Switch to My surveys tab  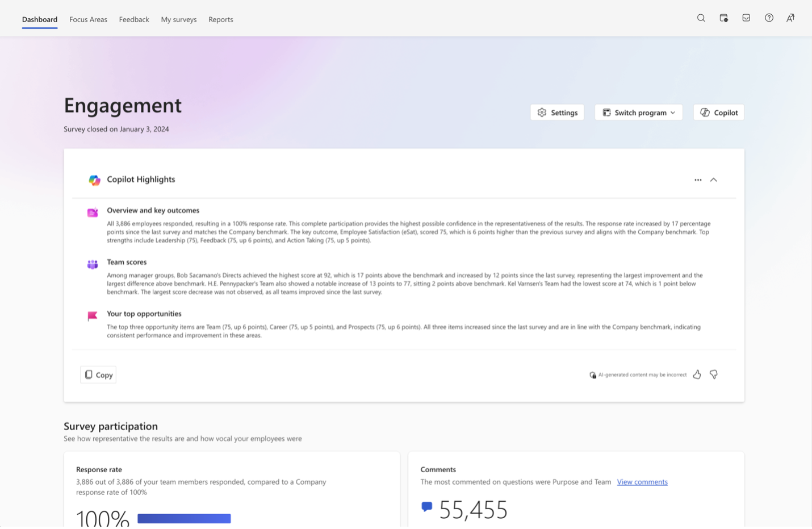click(x=179, y=19)
